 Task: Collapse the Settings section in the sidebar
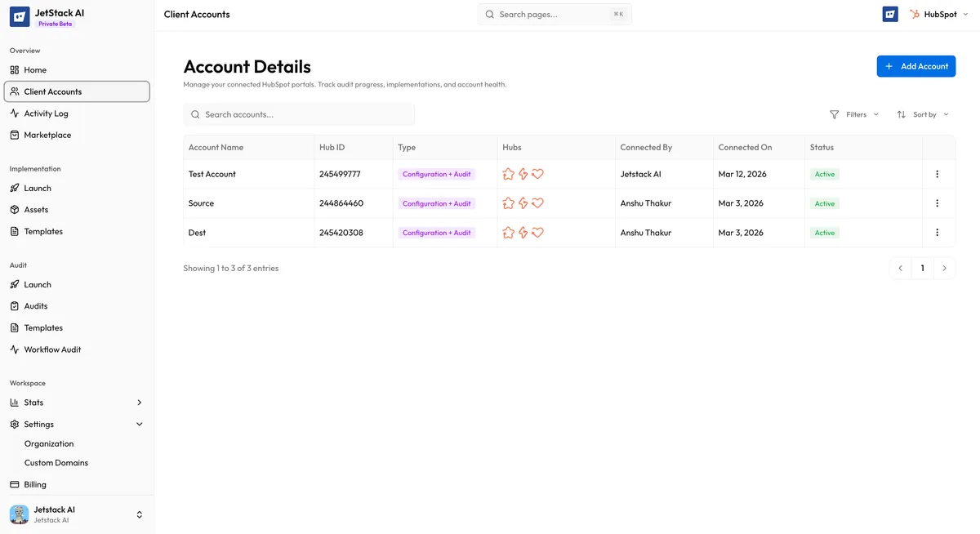tap(139, 424)
